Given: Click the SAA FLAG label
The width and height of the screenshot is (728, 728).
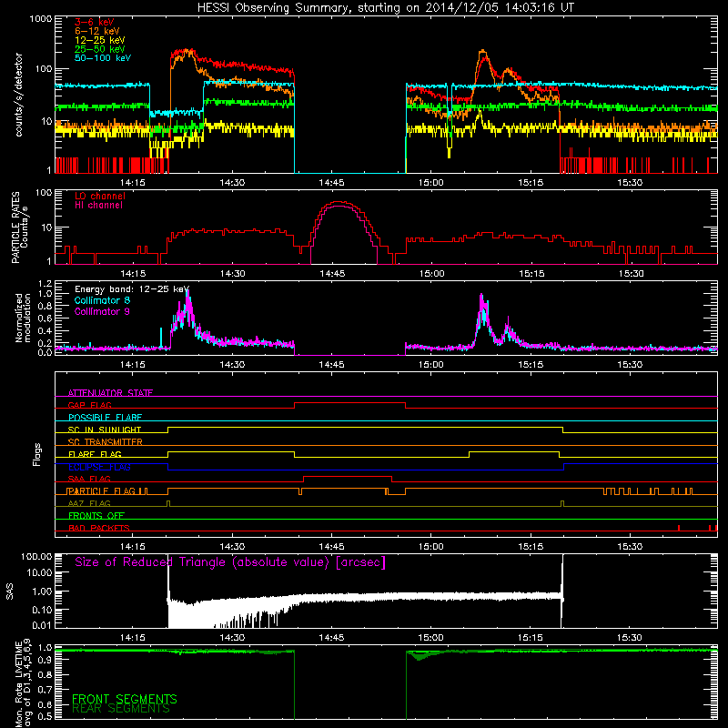Looking at the screenshot, I should (x=89, y=479).
